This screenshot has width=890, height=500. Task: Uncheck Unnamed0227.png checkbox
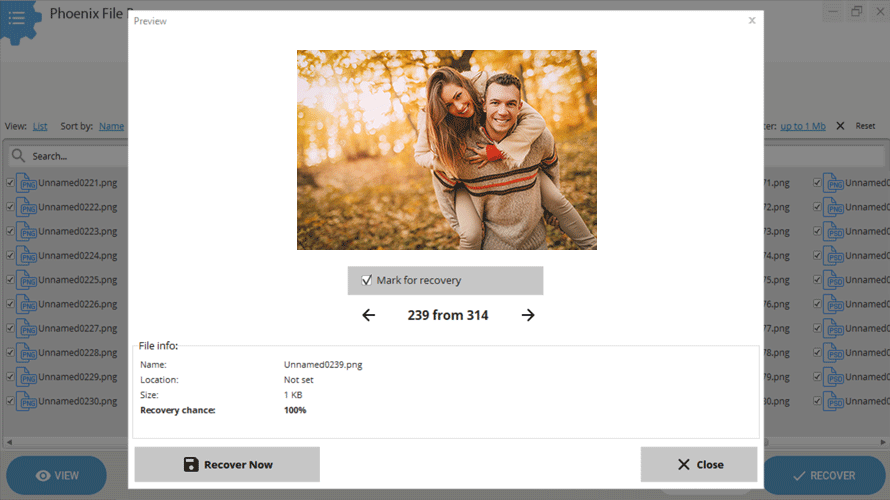pyautogui.click(x=10, y=328)
